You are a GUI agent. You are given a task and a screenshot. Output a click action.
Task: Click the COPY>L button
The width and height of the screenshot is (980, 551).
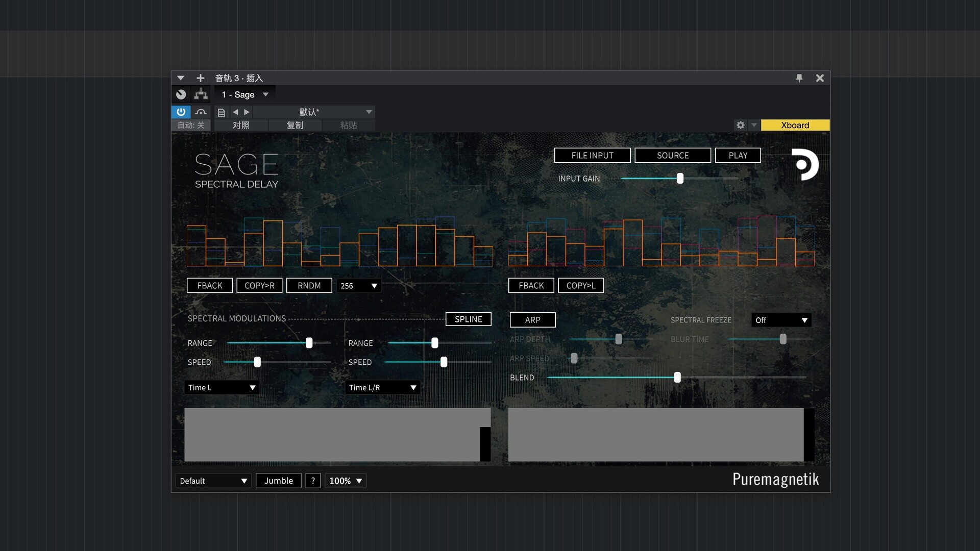pos(581,286)
